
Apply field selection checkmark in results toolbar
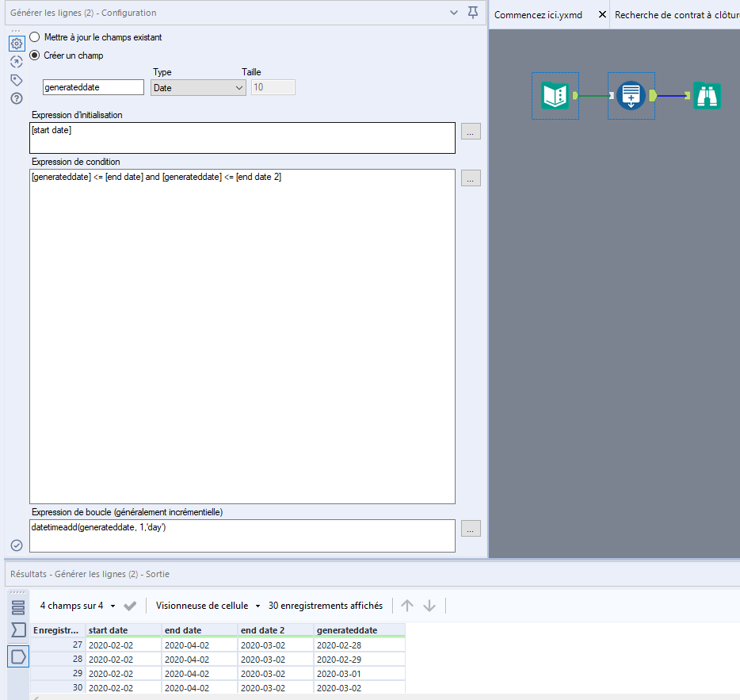(x=130, y=606)
